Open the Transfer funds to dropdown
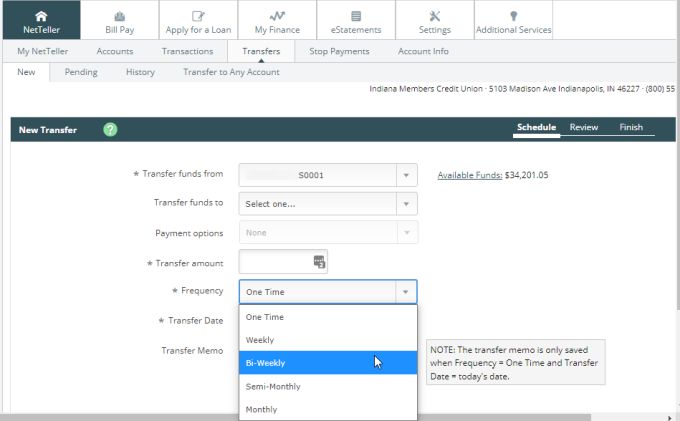The height and width of the screenshot is (421, 680). [x=406, y=204]
